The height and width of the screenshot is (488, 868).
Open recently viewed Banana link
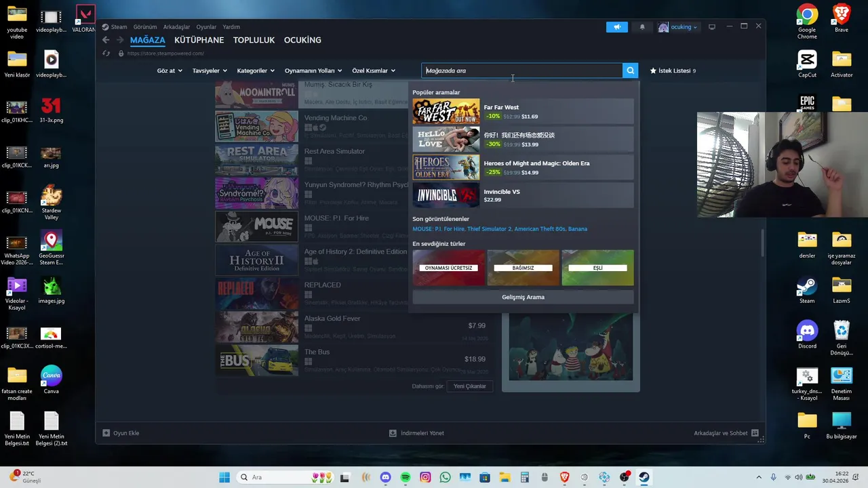tap(578, 229)
